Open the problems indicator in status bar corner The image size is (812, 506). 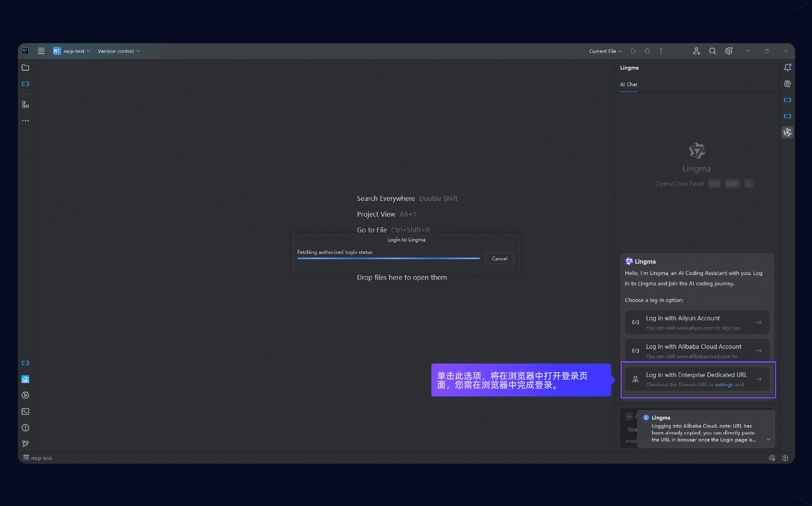tap(785, 458)
